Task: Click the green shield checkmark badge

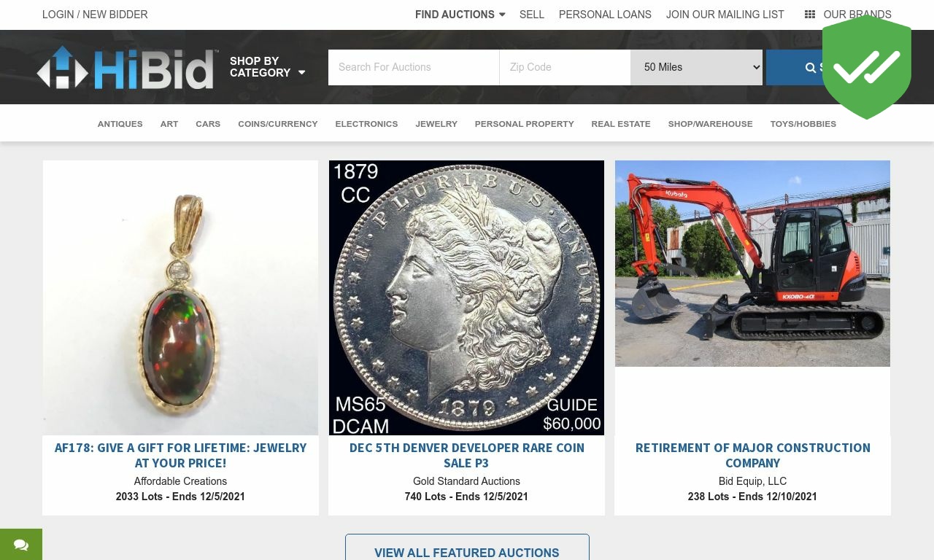Action: pyautogui.click(x=867, y=67)
